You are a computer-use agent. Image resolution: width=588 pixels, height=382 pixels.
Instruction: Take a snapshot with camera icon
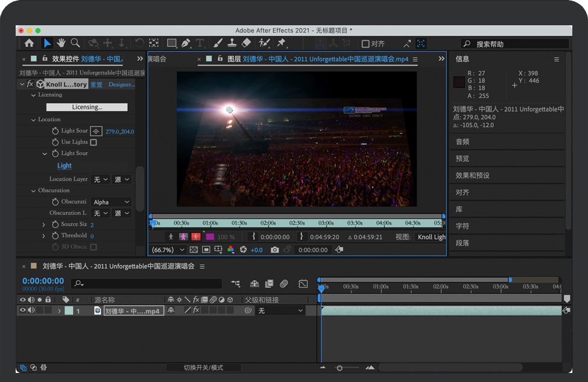point(275,249)
